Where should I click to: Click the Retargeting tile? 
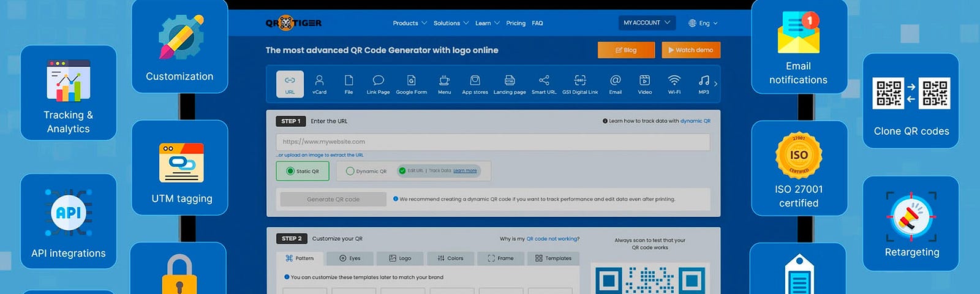(x=911, y=224)
